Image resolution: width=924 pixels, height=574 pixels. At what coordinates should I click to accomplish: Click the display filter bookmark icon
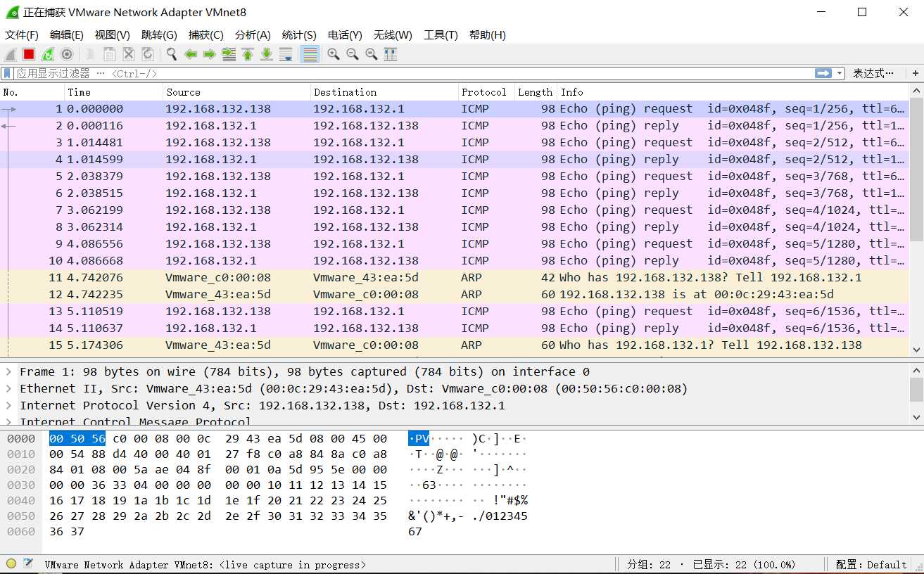[x=7, y=73]
